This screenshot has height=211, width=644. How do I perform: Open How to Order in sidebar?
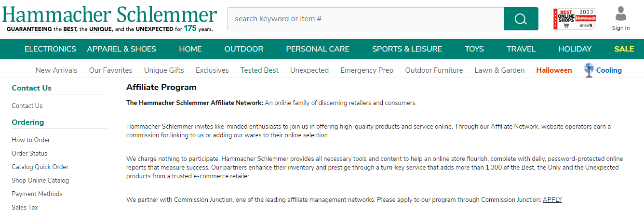point(31,140)
